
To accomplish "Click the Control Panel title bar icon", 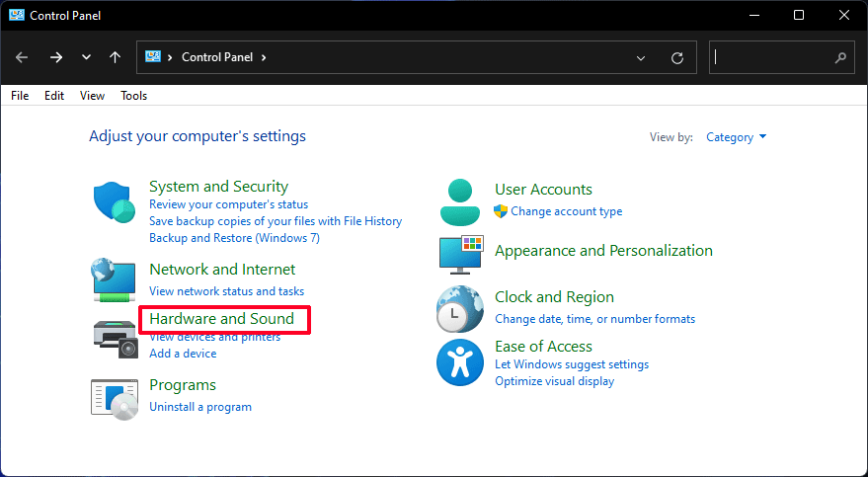I will coord(17,15).
